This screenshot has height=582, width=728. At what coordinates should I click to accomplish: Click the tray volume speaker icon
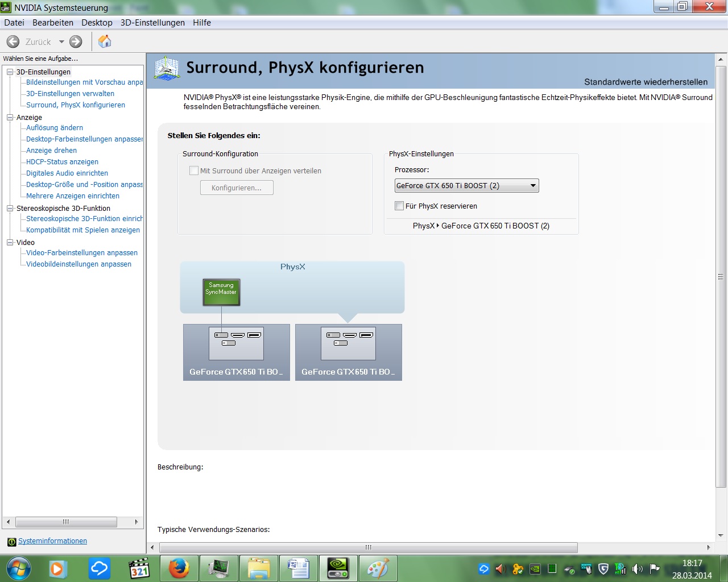[638, 569]
